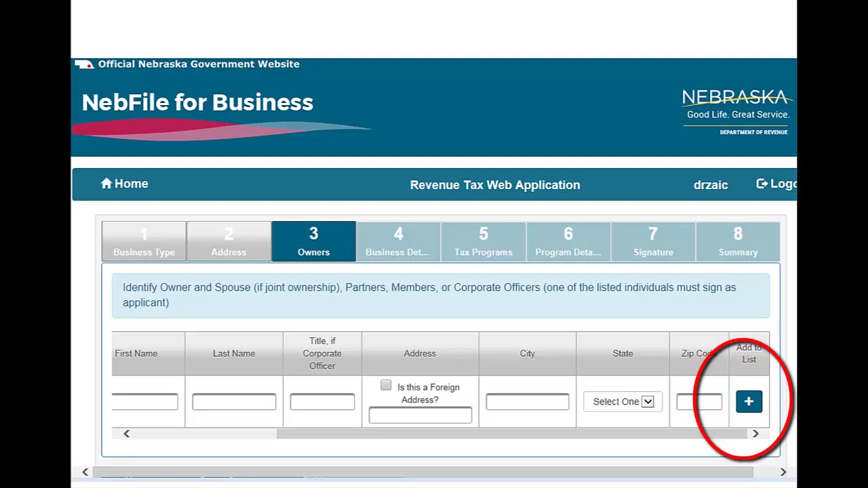
Task: Click the Logout arrow icon
Action: click(762, 184)
